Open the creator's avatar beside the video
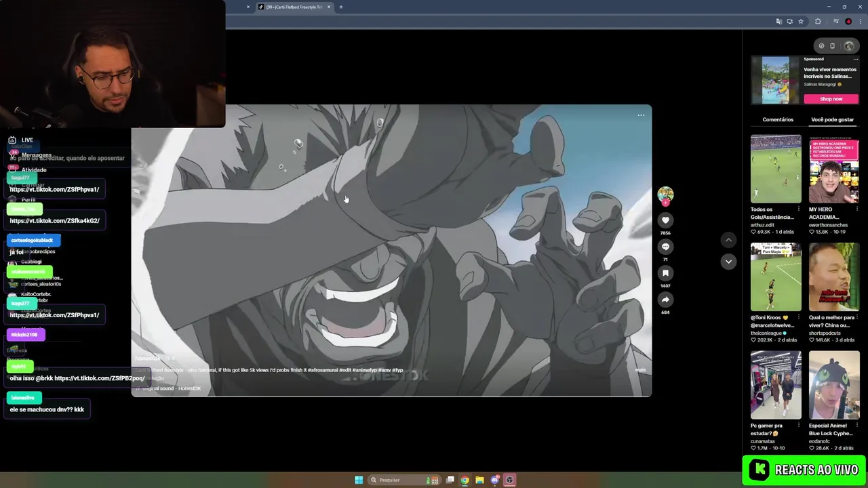The width and height of the screenshot is (868, 488). point(665,195)
